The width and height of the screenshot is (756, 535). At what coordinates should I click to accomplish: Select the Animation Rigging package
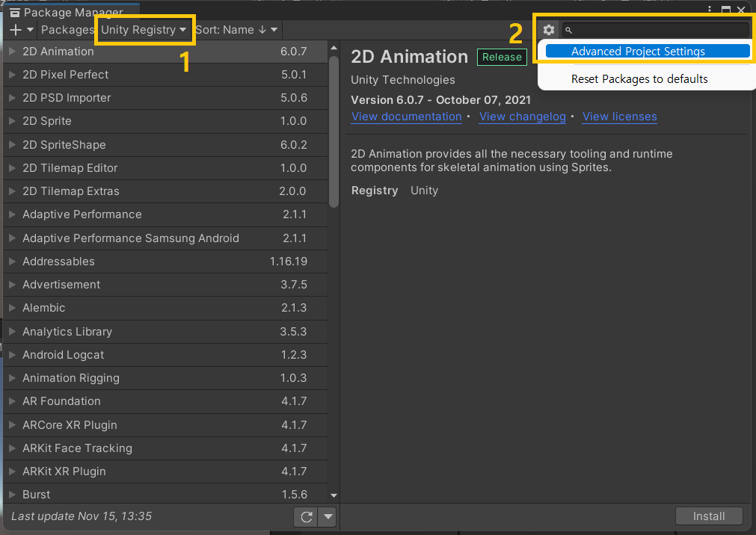click(165, 378)
